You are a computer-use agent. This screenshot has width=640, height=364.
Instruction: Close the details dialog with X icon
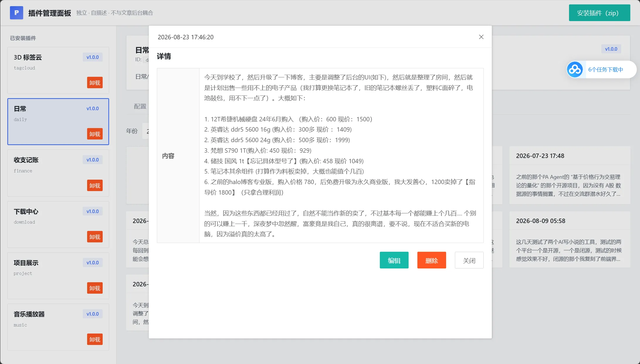[x=481, y=37]
